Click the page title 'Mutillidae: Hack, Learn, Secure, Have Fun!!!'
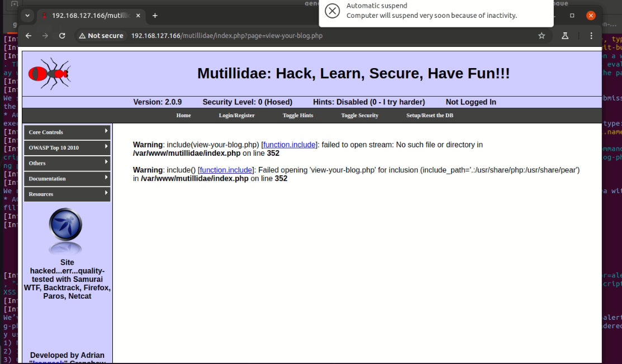This screenshot has height=364, width=622. (353, 73)
